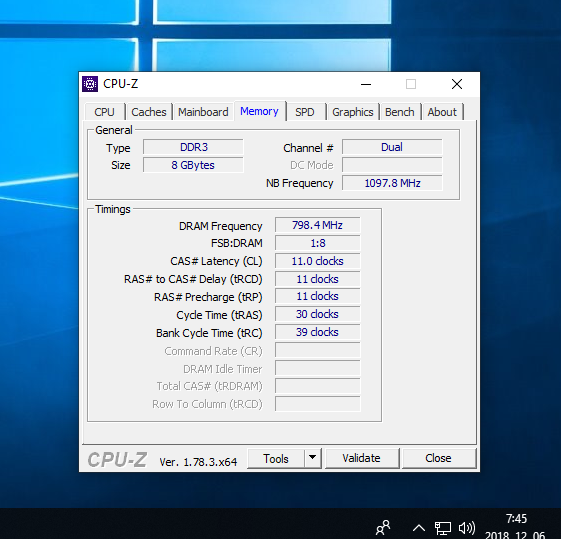Screen dimensions: 561x539
Task: Click the tRCD value 11 clocks
Action: tap(318, 279)
